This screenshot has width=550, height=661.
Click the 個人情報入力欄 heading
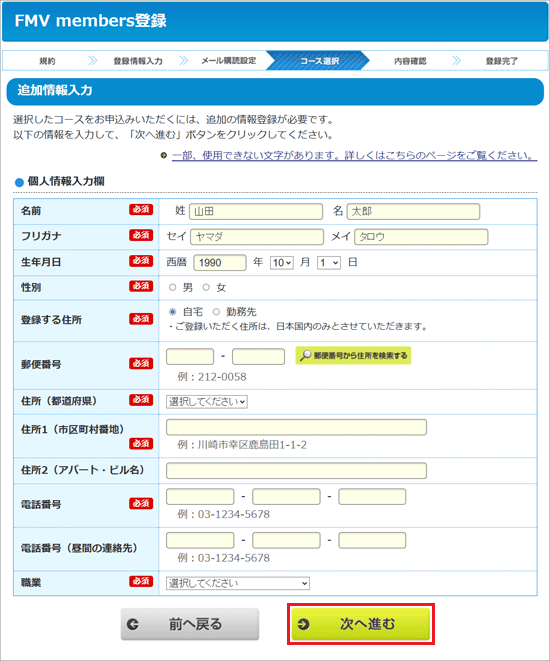[66, 181]
